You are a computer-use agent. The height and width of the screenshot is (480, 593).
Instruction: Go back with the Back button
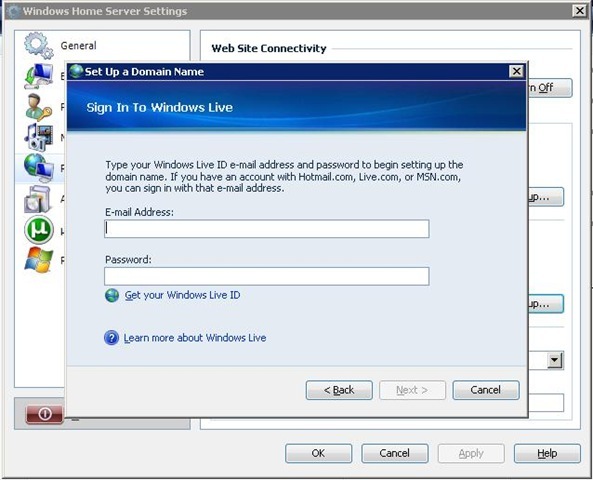click(339, 390)
